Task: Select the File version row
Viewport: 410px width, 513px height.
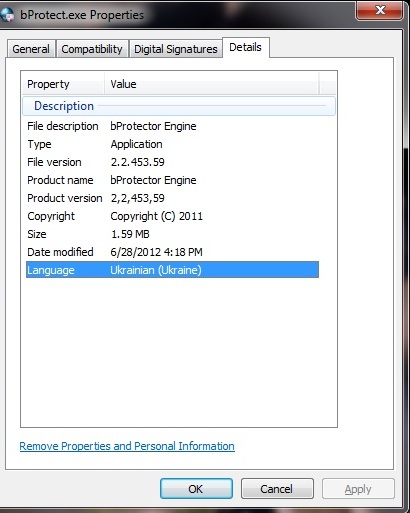Action: 172,162
